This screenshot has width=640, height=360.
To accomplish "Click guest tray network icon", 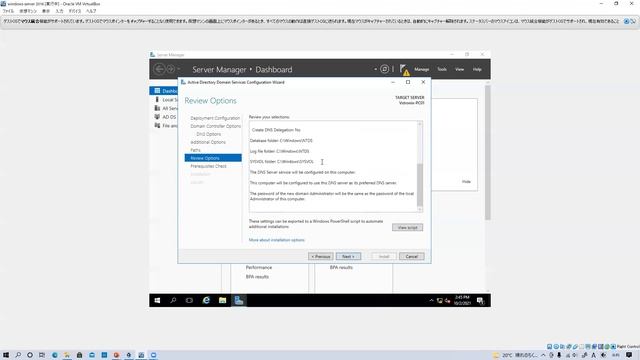I will click(440, 301).
